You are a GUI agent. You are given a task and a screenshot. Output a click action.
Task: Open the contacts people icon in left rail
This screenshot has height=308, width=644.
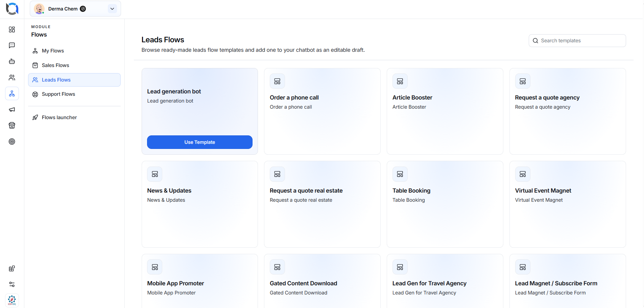click(12, 78)
